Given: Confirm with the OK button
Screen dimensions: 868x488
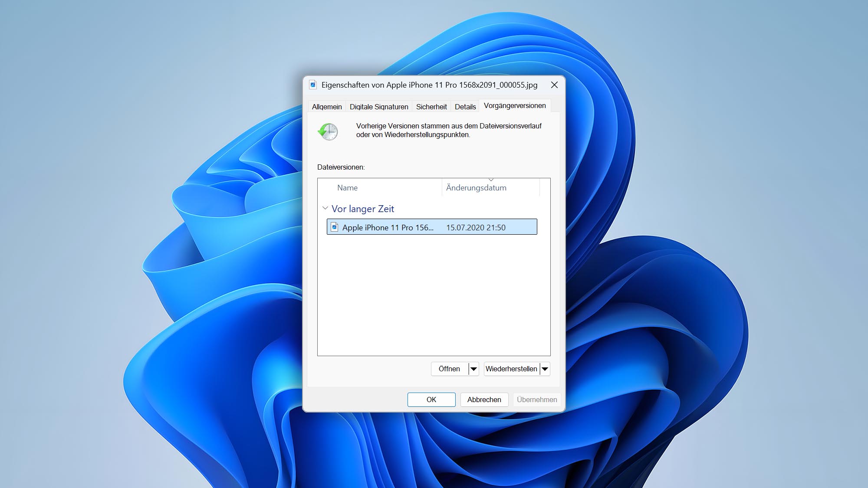Looking at the screenshot, I should tap(431, 400).
